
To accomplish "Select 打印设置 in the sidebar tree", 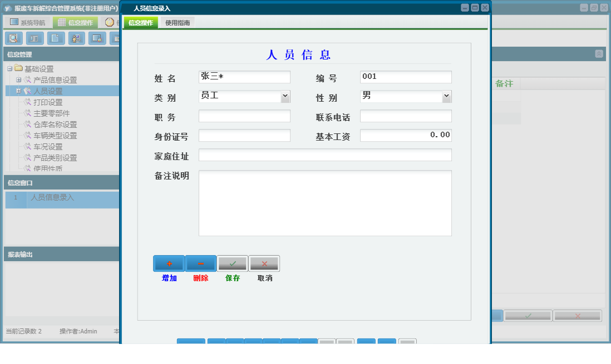I will [x=47, y=102].
